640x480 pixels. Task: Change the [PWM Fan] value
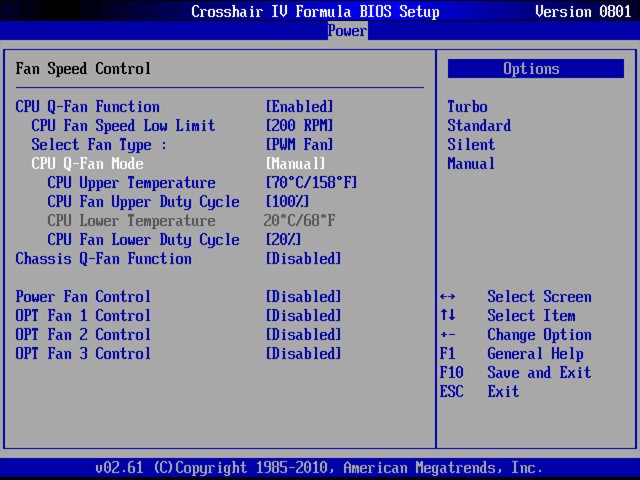coord(300,145)
